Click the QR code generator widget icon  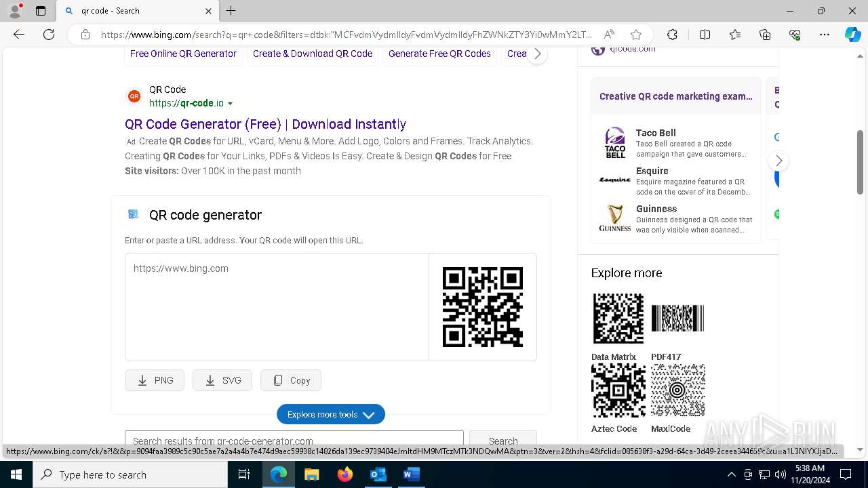pyautogui.click(x=134, y=214)
